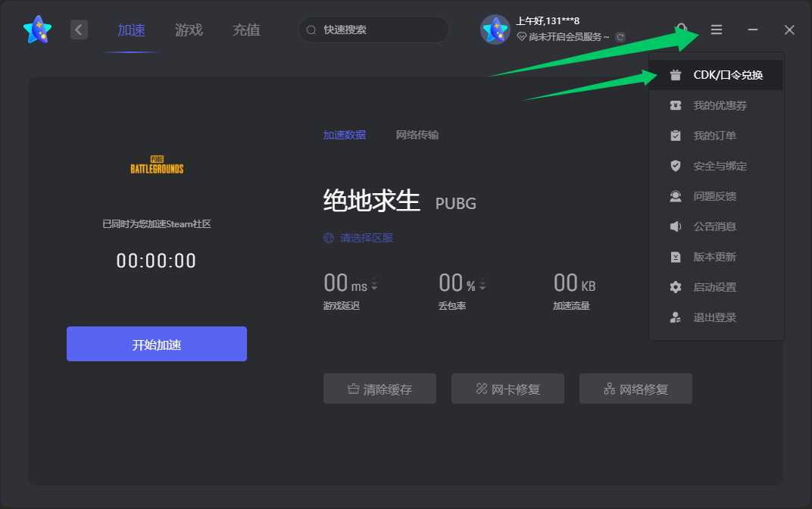Screen dimensions: 812x509
Task: Switch to the 网络传输 tab
Action: pos(417,135)
